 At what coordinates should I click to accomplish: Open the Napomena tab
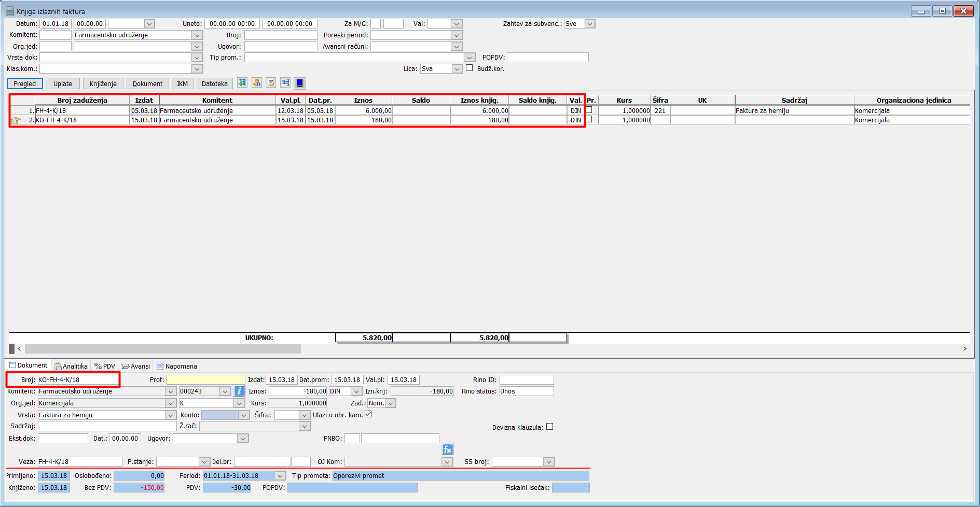coord(177,366)
